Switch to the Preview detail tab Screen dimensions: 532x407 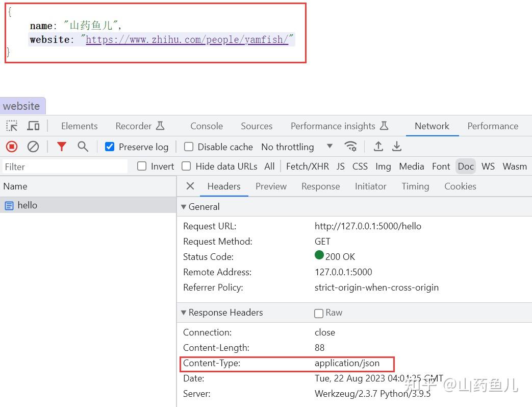[x=271, y=186]
